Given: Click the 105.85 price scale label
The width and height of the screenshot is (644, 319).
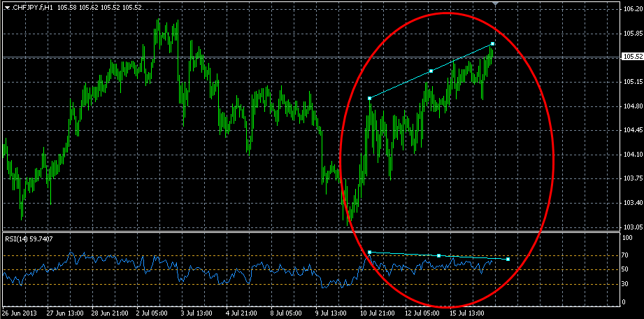Looking at the screenshot, I should (x=633, y=34).
